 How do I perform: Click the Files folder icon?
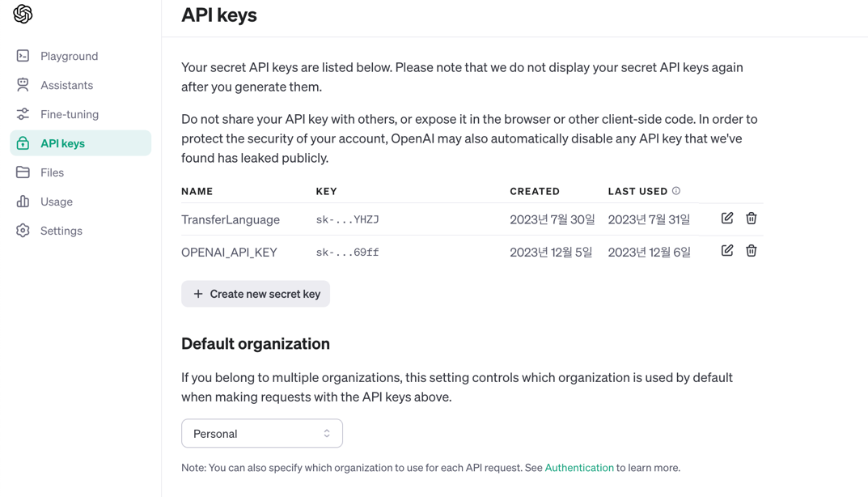[23, 172]
